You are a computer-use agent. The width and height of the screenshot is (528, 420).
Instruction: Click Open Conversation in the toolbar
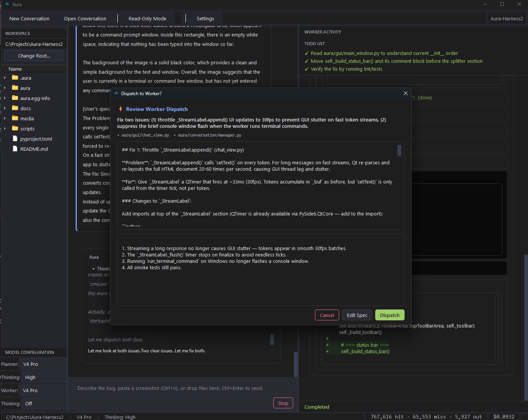85,18
